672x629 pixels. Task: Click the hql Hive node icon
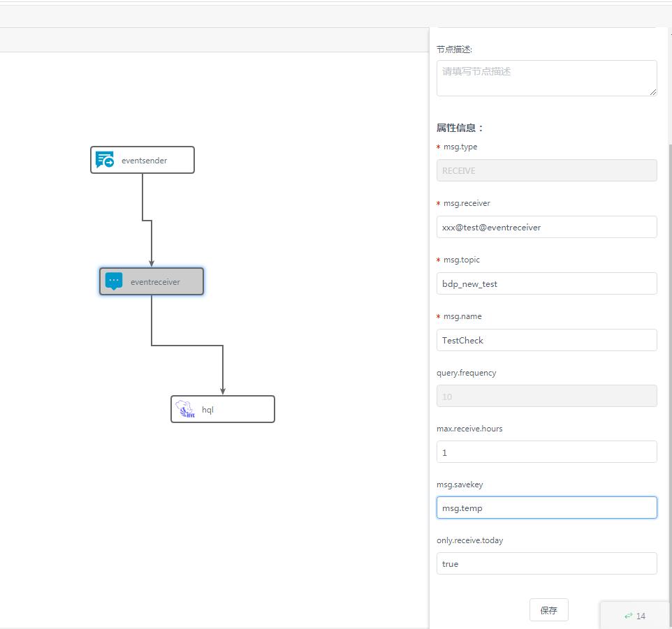tap(185, 409)
